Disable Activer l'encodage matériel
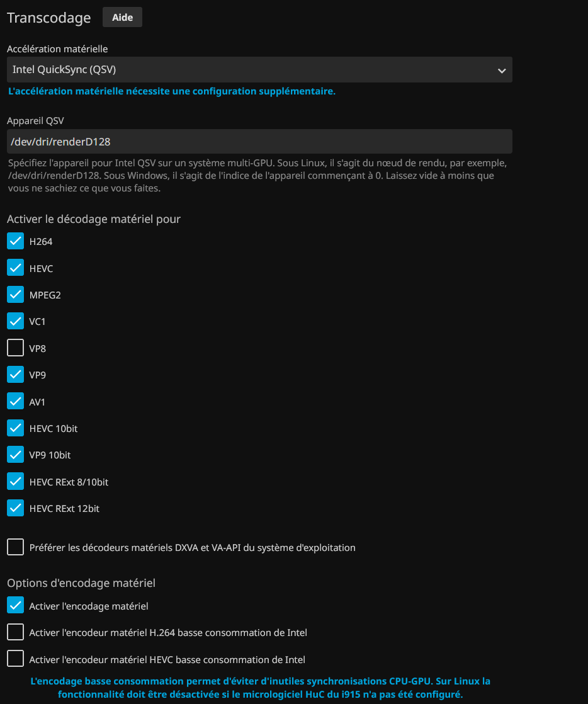 [x=16, y=606]
